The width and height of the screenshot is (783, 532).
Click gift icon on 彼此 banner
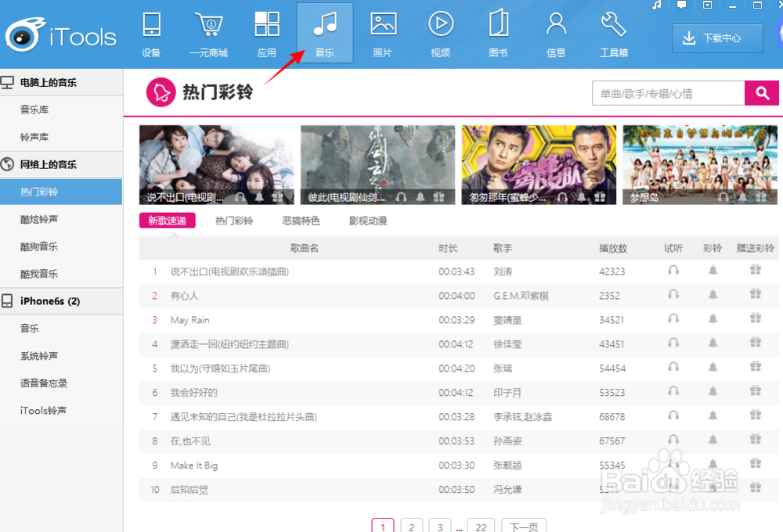click(x=439, y=197)
